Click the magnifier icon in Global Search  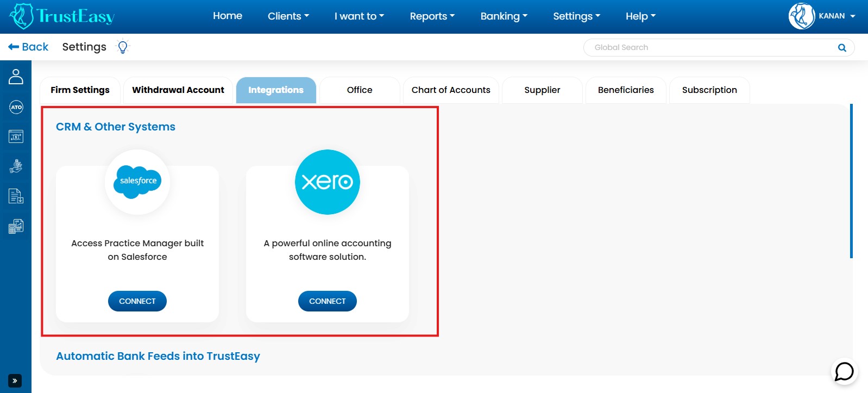pyautogui.click(x=842, y=48)
